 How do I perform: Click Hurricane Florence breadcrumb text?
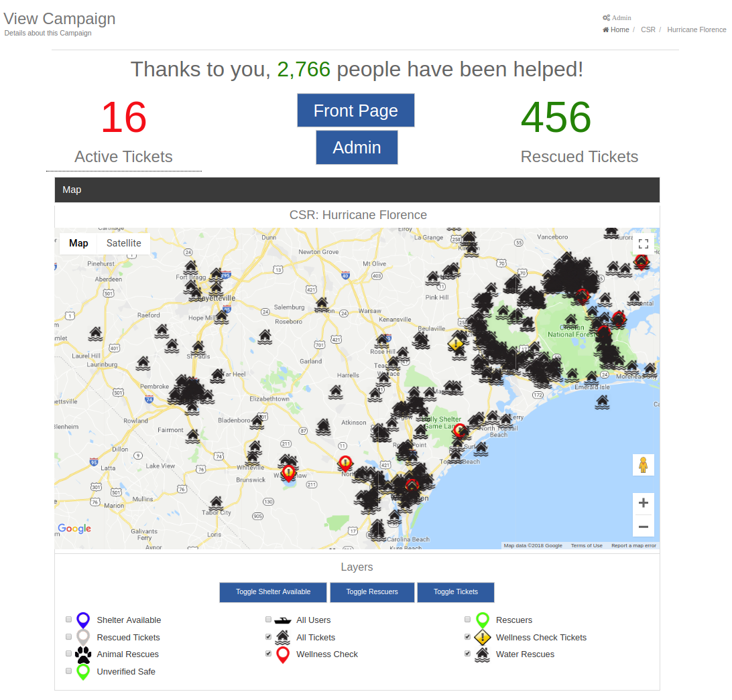click(696, 30)
